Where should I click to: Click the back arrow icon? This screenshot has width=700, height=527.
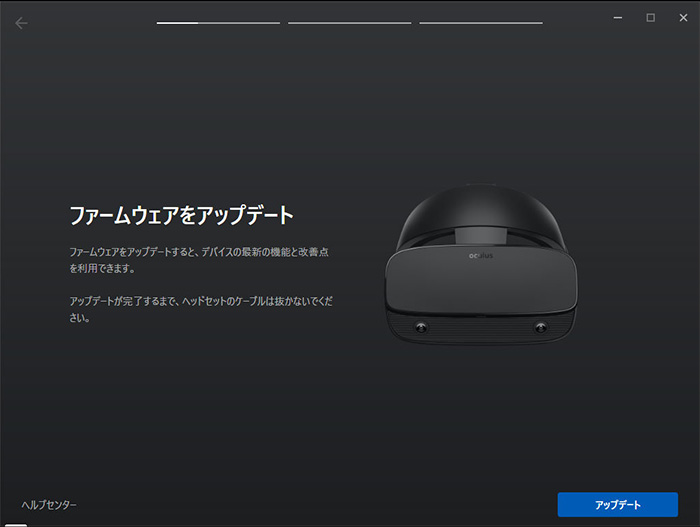tap(21, 23)
